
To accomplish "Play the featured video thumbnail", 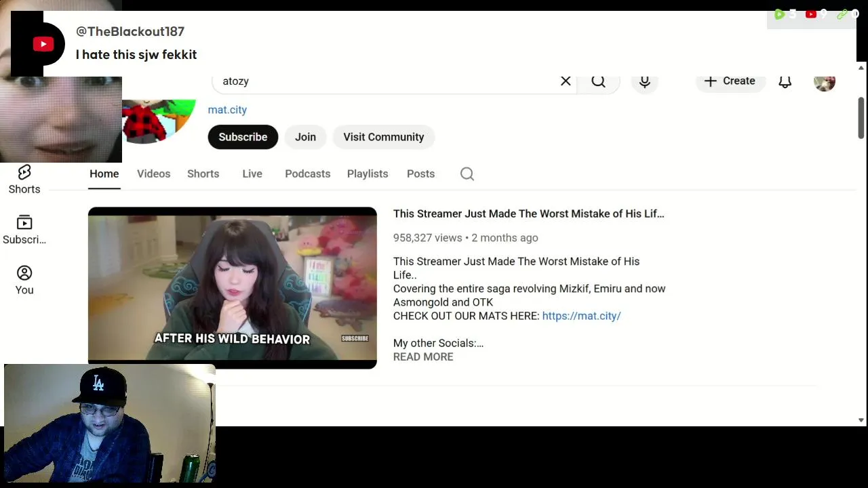I will [x=233, y=288].
